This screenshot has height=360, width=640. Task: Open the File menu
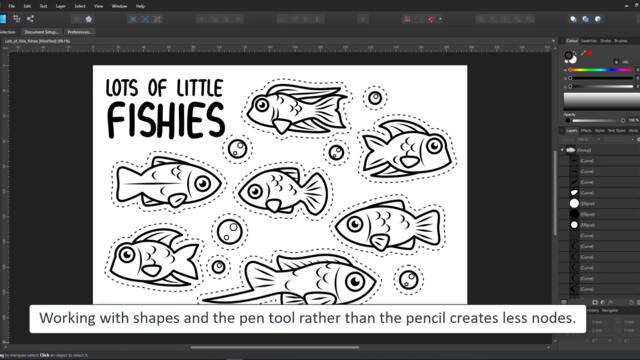coord(11,6)
